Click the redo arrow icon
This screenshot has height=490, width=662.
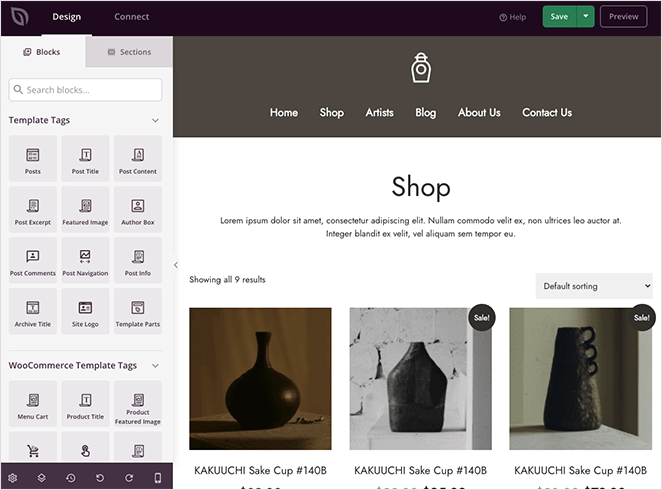click(129, 478)
